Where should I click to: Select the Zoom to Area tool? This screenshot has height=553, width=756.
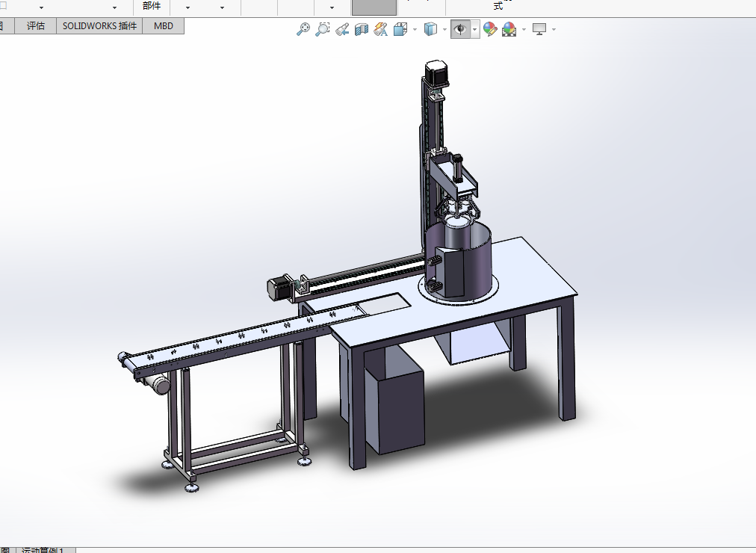pyautogui.click(x=323, y=29)
